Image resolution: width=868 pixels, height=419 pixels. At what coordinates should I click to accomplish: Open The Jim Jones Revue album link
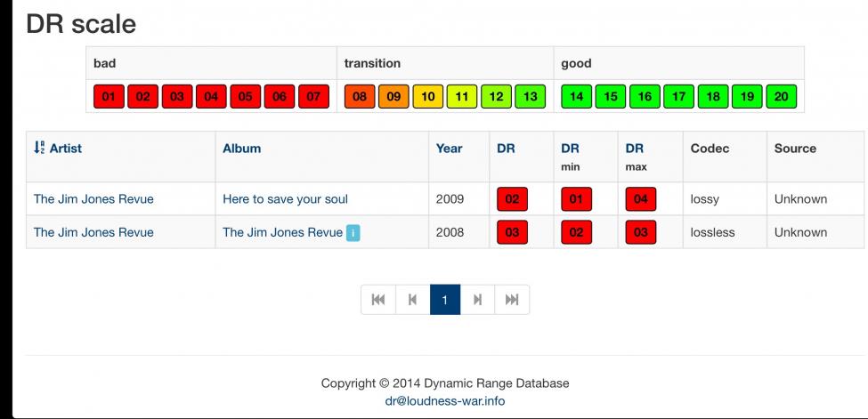point(282,232)
